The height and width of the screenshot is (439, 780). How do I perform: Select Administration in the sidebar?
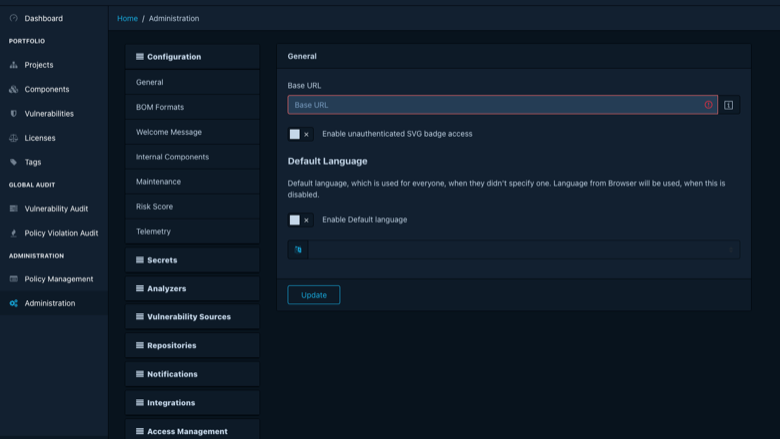54,303
